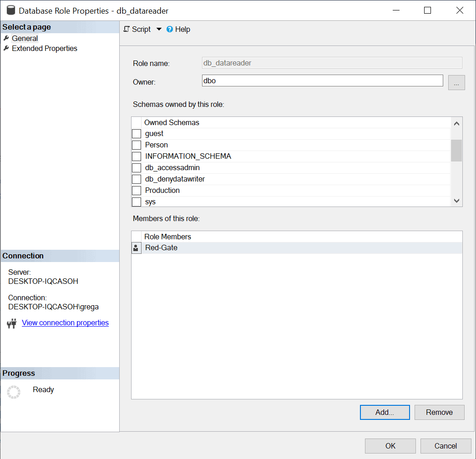
Task: Click the user icon next to Red-Gate
Action: click(x=136, y=248)
